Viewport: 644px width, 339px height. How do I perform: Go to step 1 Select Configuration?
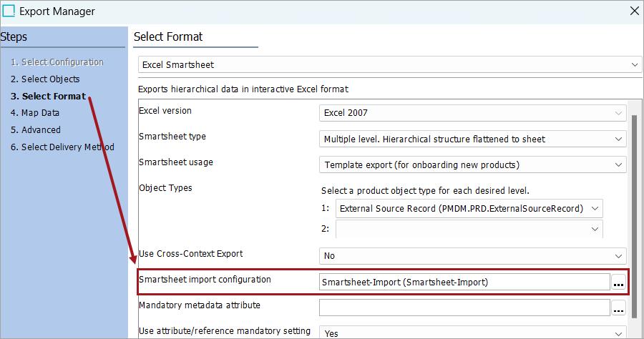coord(57,62)
